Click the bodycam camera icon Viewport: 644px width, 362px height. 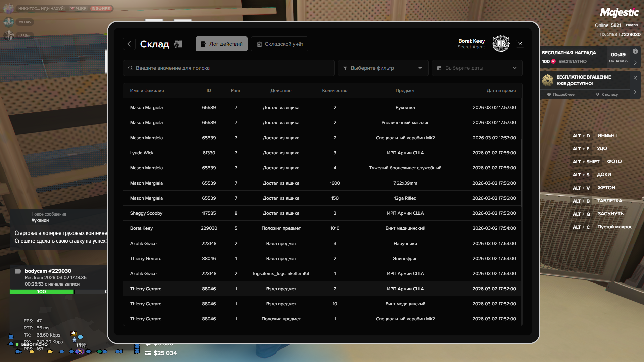coord(18,271)
